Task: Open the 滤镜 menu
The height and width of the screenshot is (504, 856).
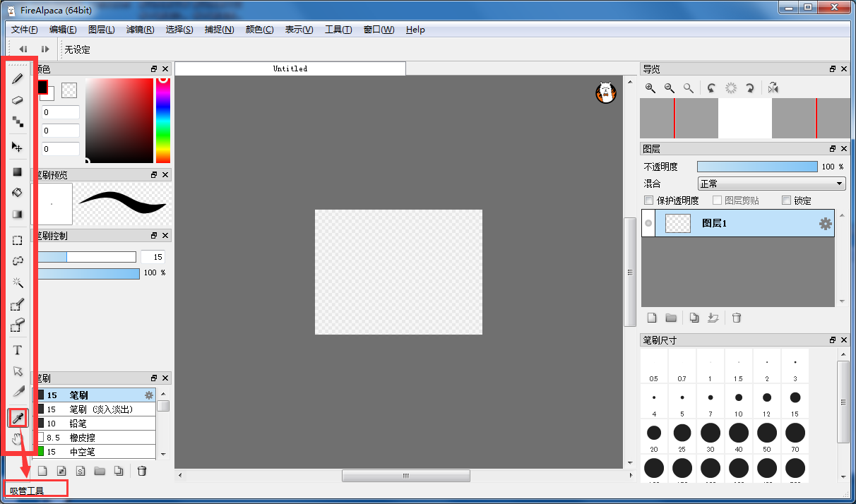Action: tap(140, 30)
